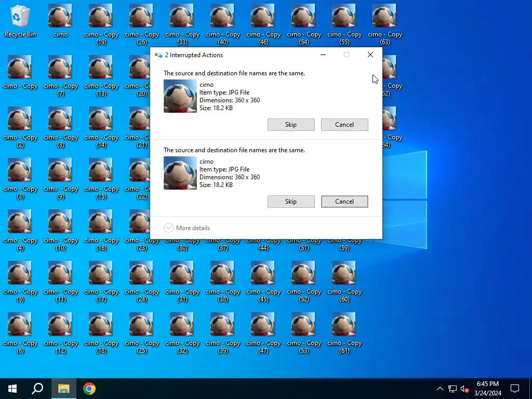This screenshot has width=532, height=399.
Task: Select cirno - Copy (15) desktop icon
Action: click(x=101, y=179)
